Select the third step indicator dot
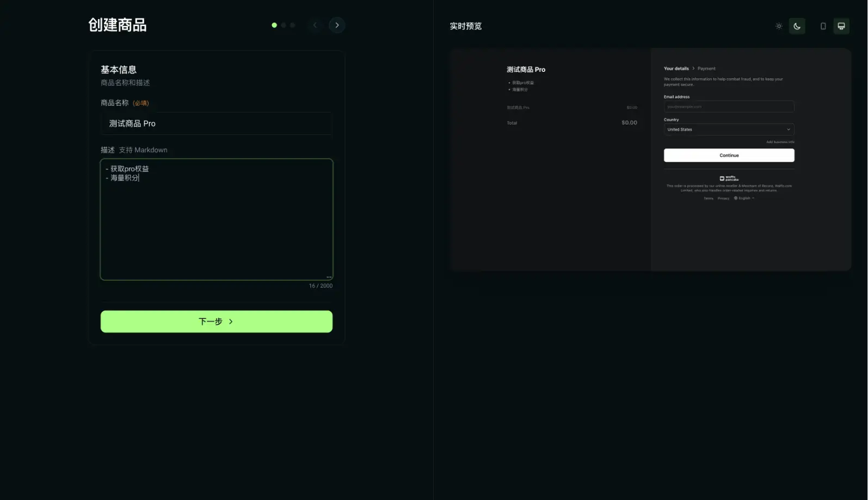This screenshot has width=868, height=500. [292, 25]
